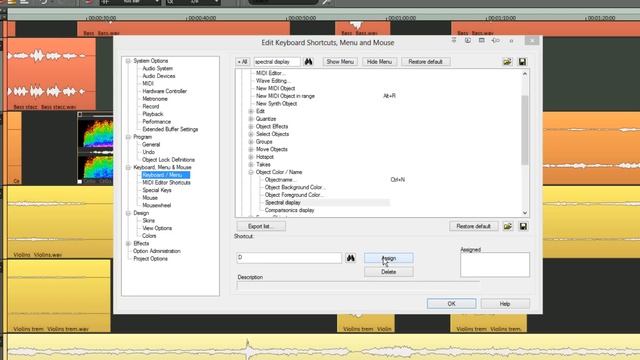This screenshot has width=640, height=360.
Task: Expand all entries with the +All button
Action: pos(242,62)
